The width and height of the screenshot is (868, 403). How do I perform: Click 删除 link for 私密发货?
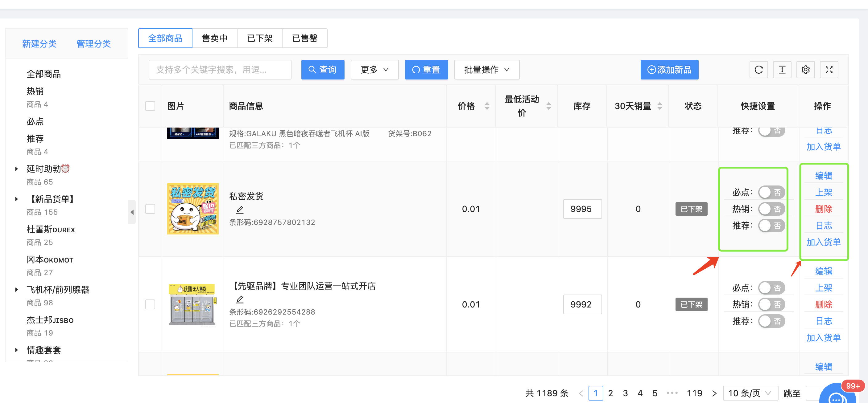click(x=823, y=209)
